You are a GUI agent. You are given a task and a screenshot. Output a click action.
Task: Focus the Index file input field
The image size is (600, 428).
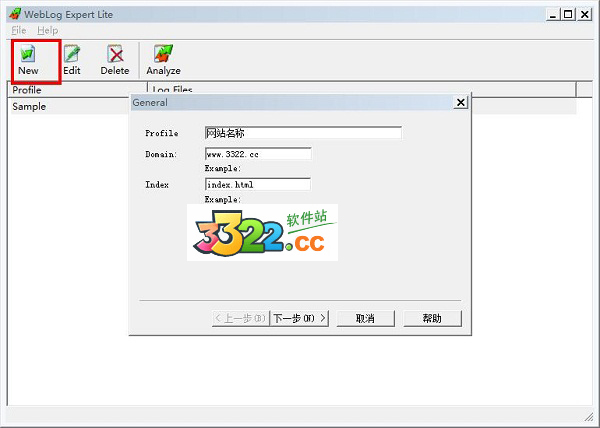[258, 184]
